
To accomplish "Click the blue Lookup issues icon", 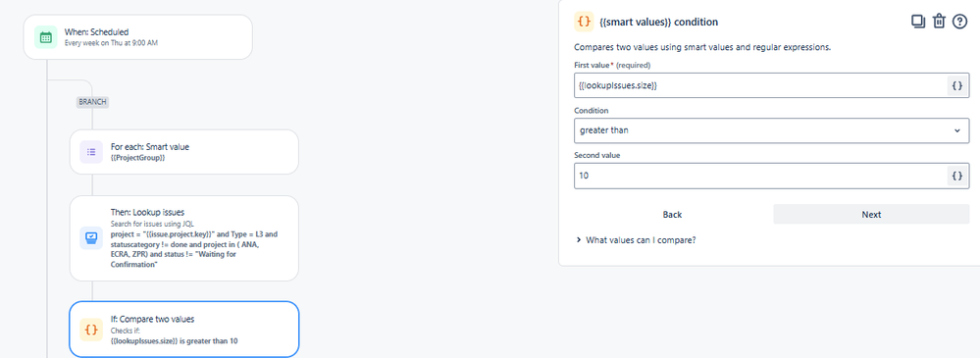I will 91,238.
